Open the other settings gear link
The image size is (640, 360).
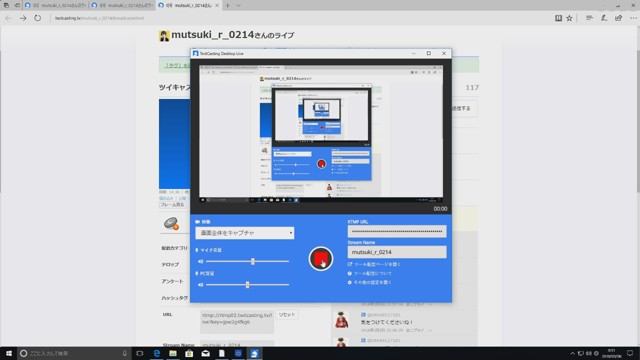tap(369, 282)
